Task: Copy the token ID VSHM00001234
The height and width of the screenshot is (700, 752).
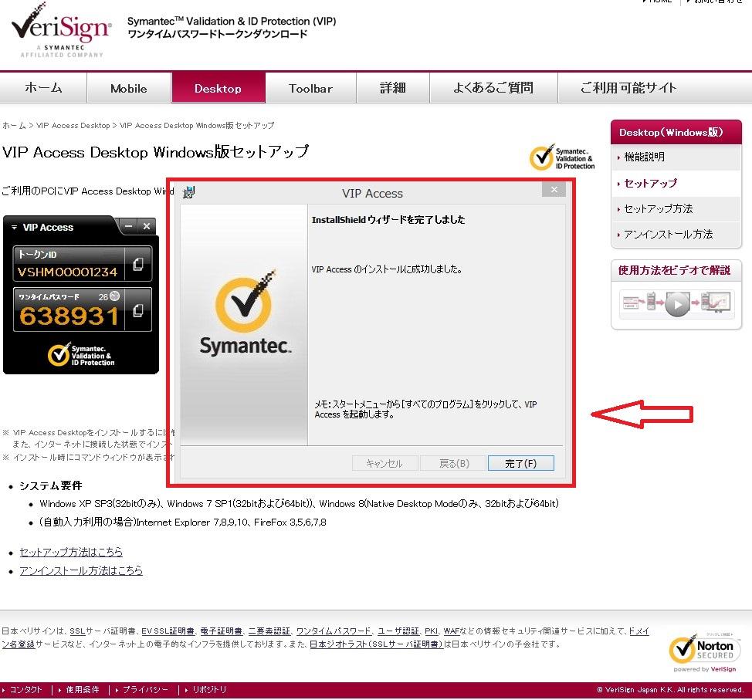Action: tap(138, 264)
